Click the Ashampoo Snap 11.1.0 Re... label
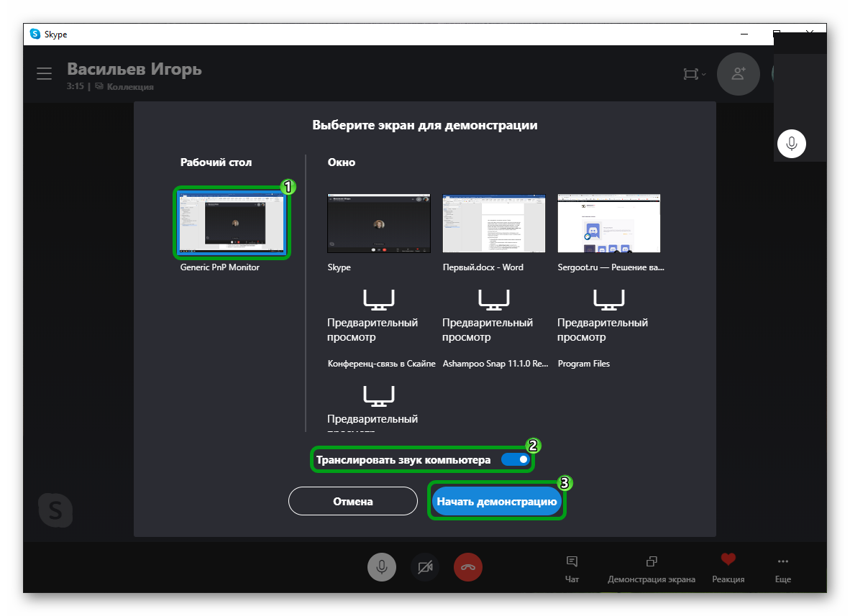 click(495, 364)
